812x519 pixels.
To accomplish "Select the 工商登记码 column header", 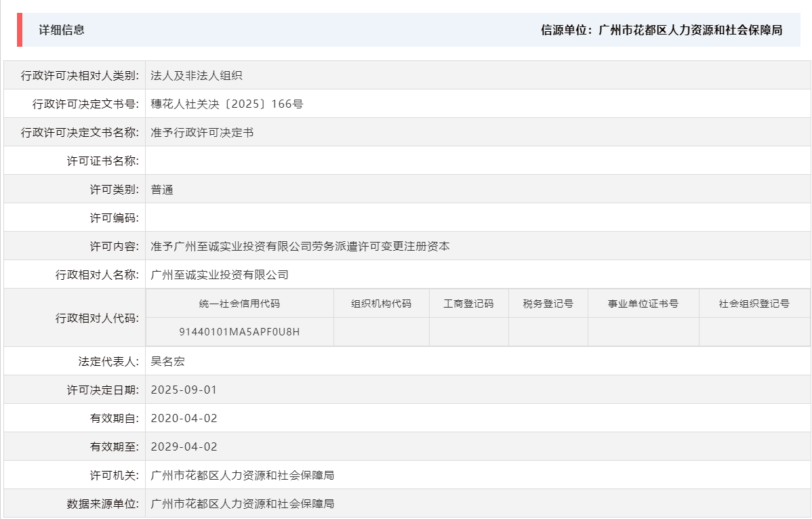I will coord(469,303).
